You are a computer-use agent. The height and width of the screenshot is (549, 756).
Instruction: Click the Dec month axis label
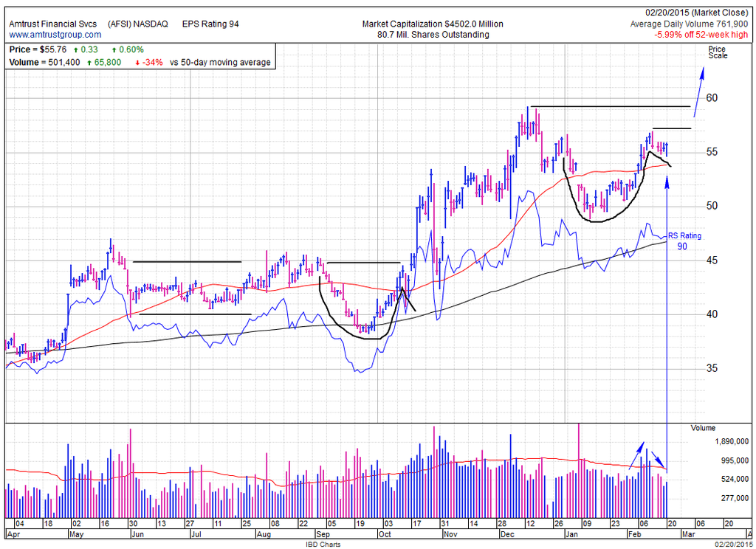(507, 534)
